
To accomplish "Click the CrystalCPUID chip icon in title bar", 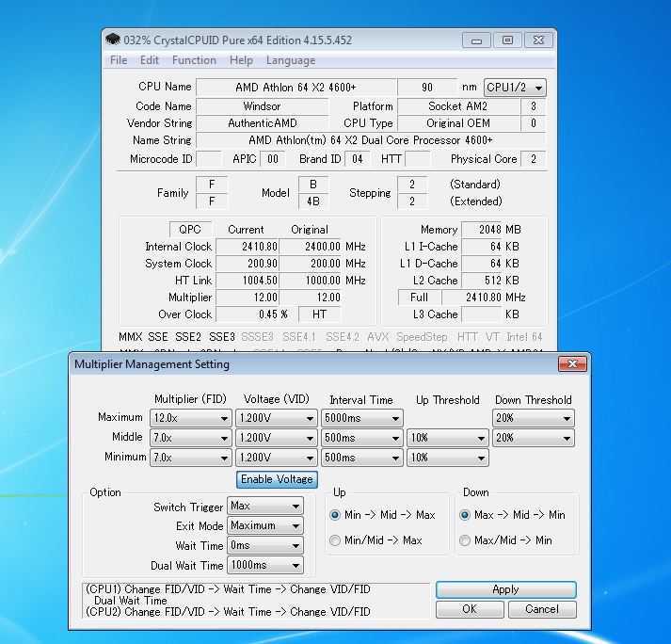I will (113, 40).
